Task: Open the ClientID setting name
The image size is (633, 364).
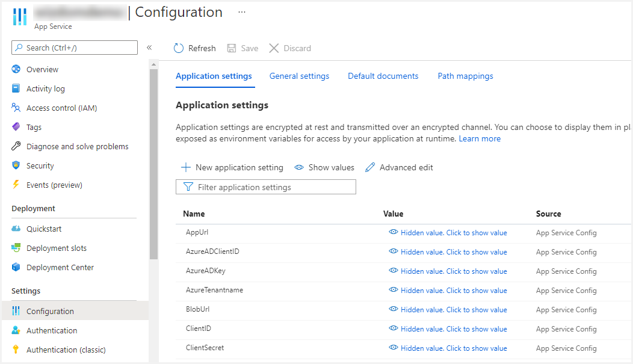Action: click(198, 329)
